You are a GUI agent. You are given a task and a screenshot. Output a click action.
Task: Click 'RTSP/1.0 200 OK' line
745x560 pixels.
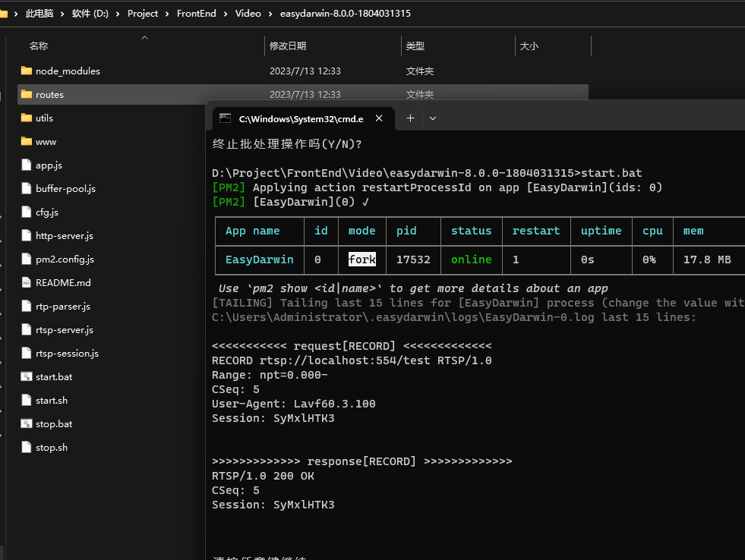click(263, 476)
